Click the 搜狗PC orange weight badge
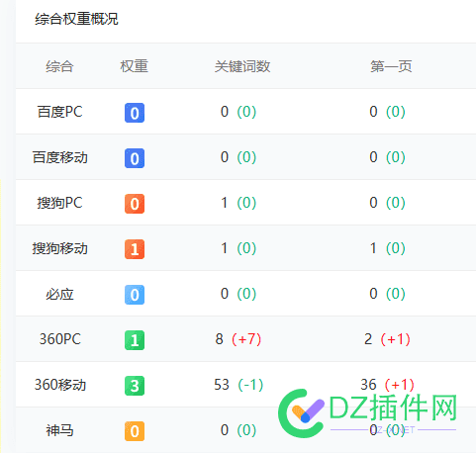Viewport: 476px width, 453px height. [x=135, y=204]
